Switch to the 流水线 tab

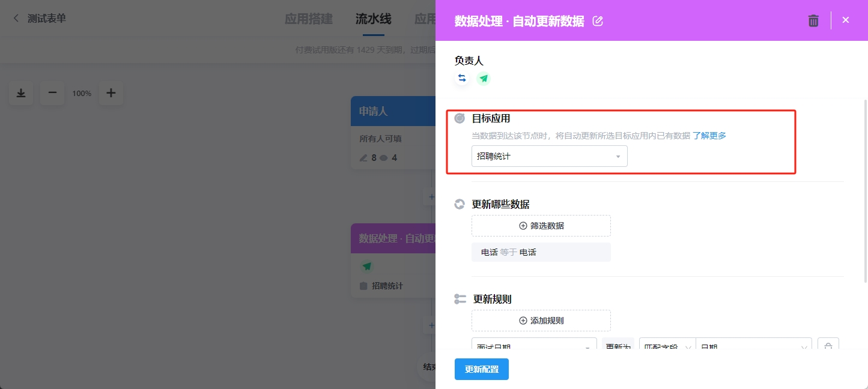373,19
